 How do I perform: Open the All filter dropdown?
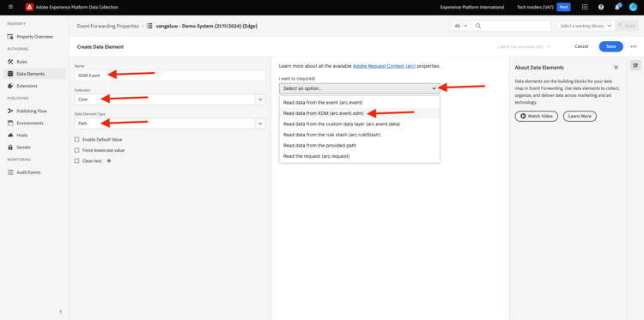[x=461, y=26]
